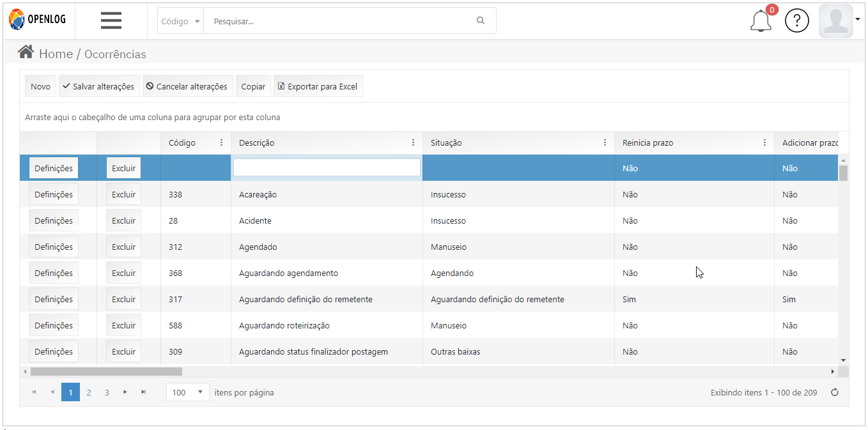Click the Copiar button

(x=253, y=86)
